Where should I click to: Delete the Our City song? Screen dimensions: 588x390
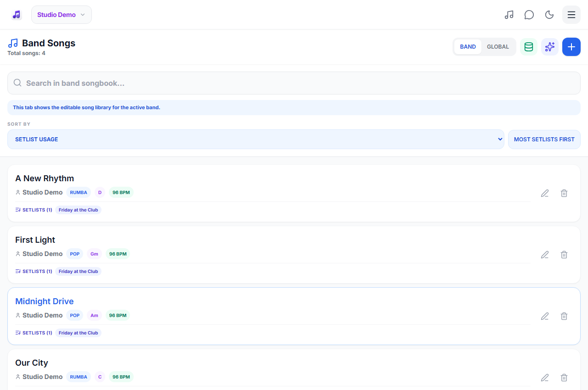564,378
